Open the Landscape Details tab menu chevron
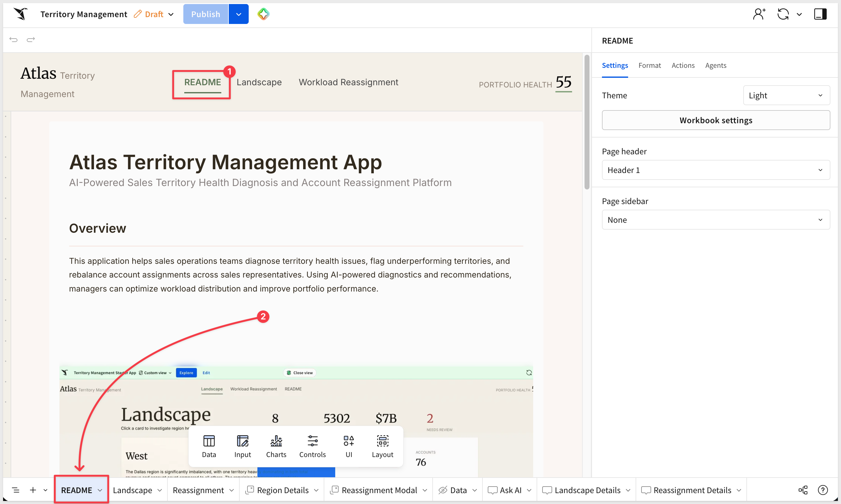 coord(628,490)
